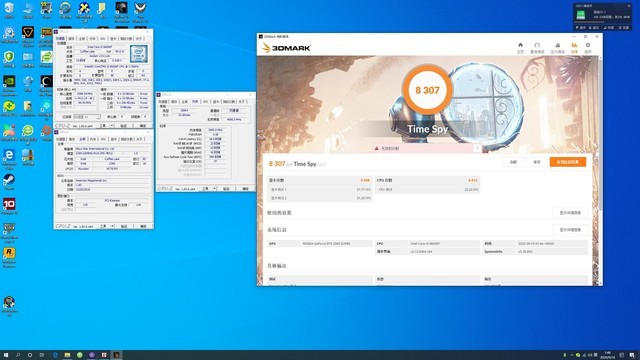Click the question mark on the warning banner
The height and width of the screenshot is (360, 640).
coord(477,148)
